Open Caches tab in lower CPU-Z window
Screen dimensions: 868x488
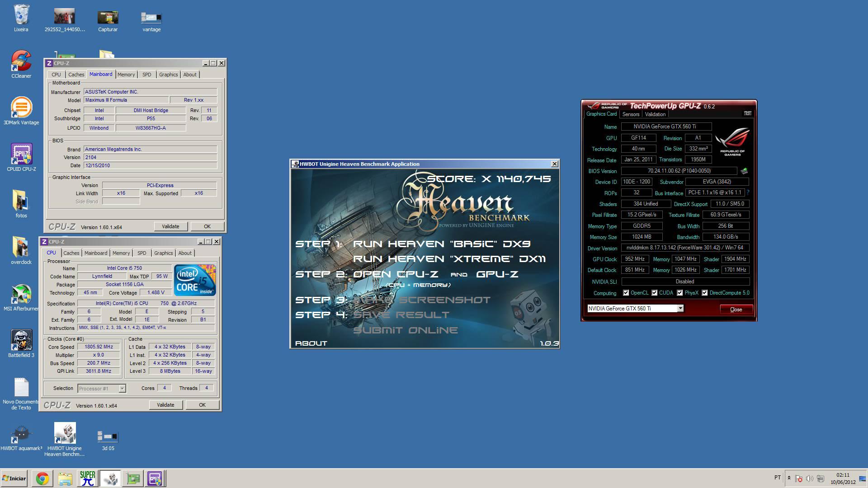point(71,253)
